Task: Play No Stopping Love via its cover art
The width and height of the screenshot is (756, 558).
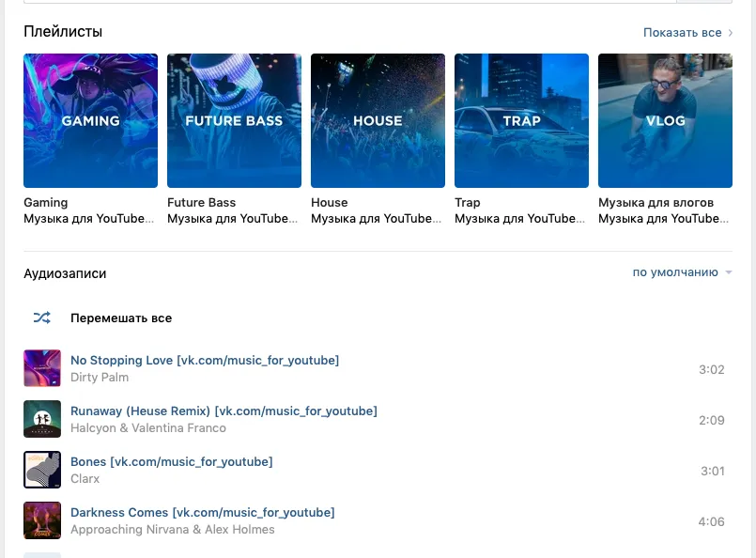Action: coord(42,368)
